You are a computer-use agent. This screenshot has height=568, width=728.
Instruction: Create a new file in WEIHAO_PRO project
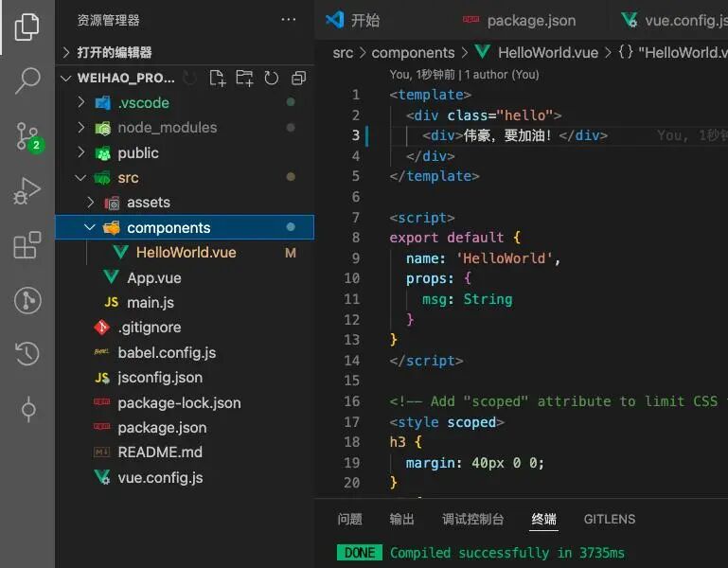218,78
